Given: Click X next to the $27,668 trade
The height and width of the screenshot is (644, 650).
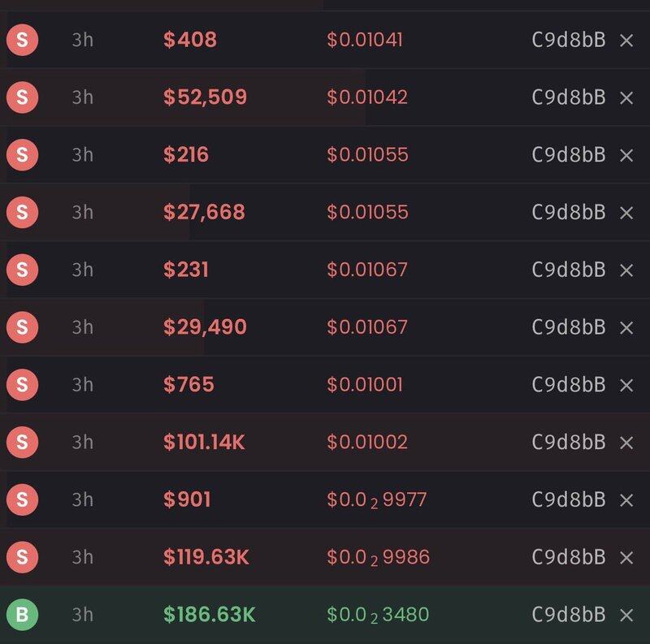Looking at the screenshot, I should (x=626, y=213).
